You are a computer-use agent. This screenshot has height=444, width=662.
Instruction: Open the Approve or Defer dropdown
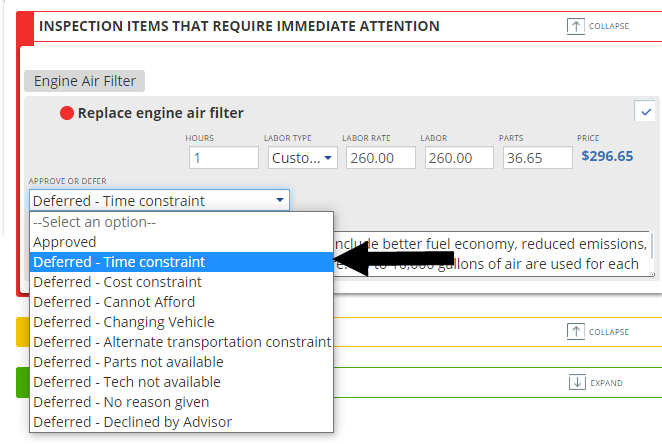159,201
